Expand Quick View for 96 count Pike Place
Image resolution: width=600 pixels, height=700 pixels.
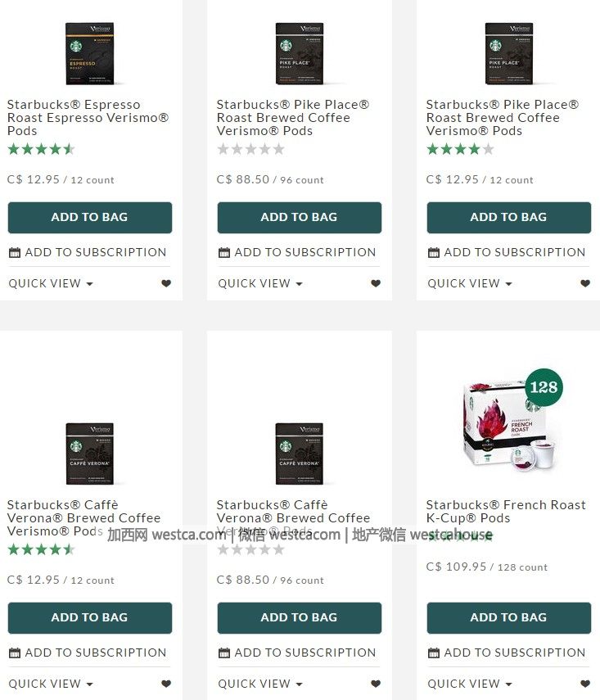[x=259, y=283]
